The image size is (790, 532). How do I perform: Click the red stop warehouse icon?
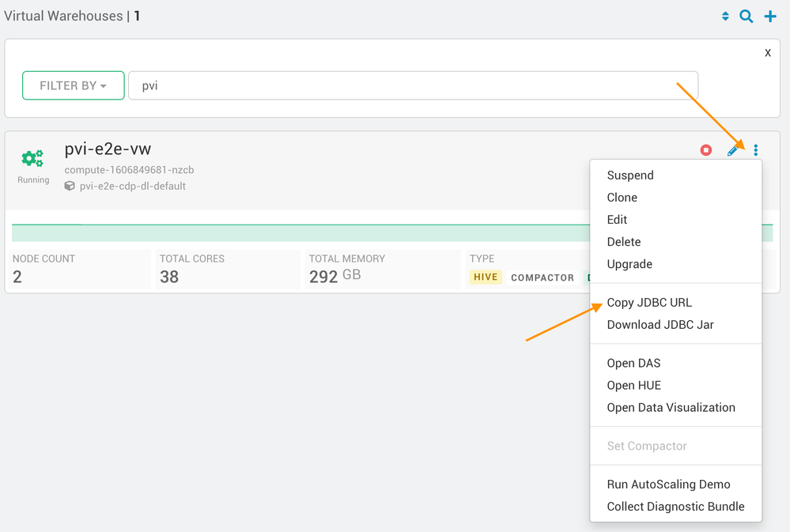coord(706,150)
